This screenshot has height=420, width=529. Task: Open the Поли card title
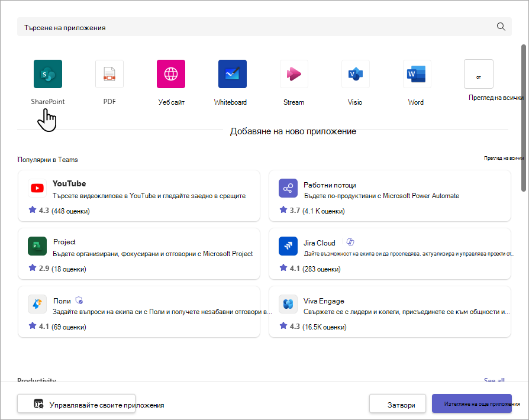(x=62, y=301)
